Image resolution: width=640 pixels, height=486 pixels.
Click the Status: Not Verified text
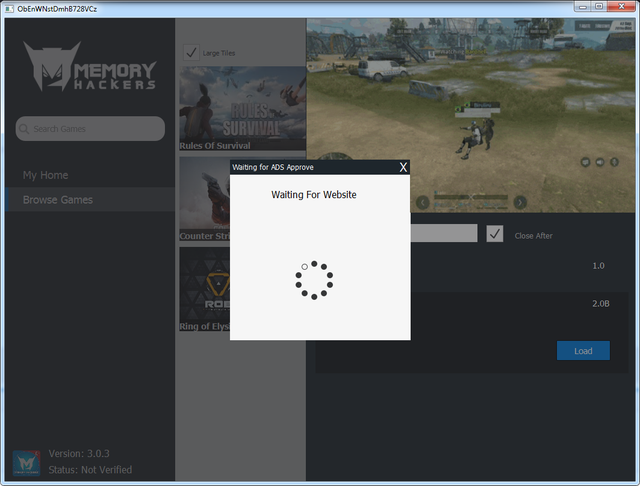point(90,470)
